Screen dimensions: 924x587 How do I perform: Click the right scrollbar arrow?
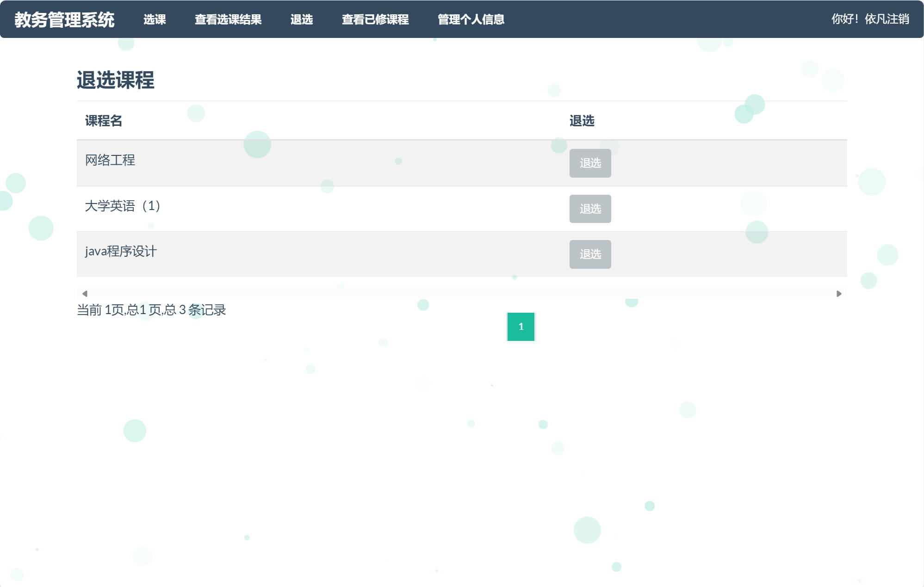click(x=838, y=292)
